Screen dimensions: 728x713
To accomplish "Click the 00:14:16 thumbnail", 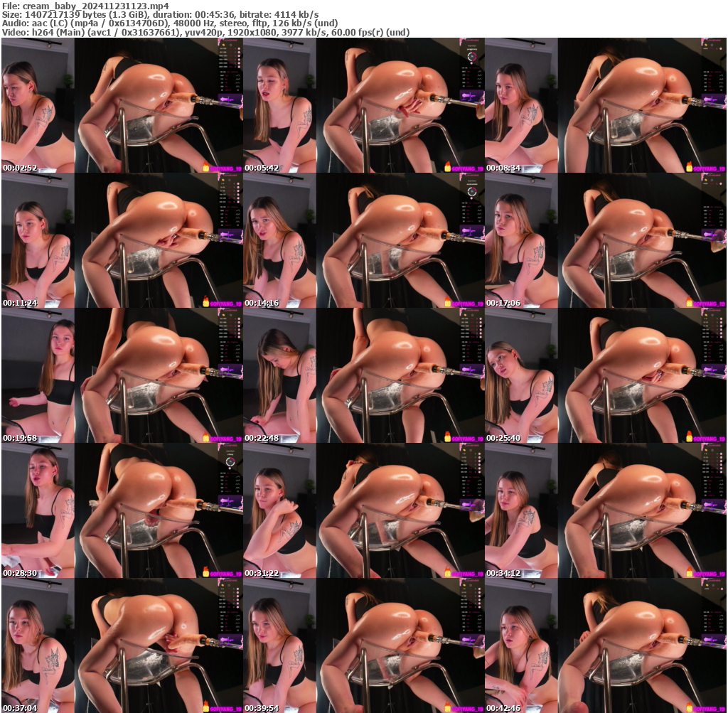I will coord(363,240).
